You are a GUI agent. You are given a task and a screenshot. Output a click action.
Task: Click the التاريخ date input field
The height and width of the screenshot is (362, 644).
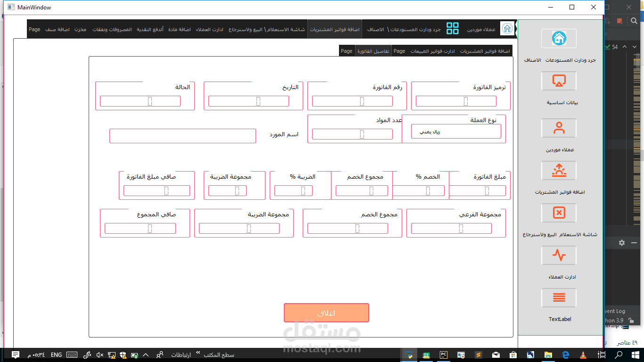coord(248,101)
